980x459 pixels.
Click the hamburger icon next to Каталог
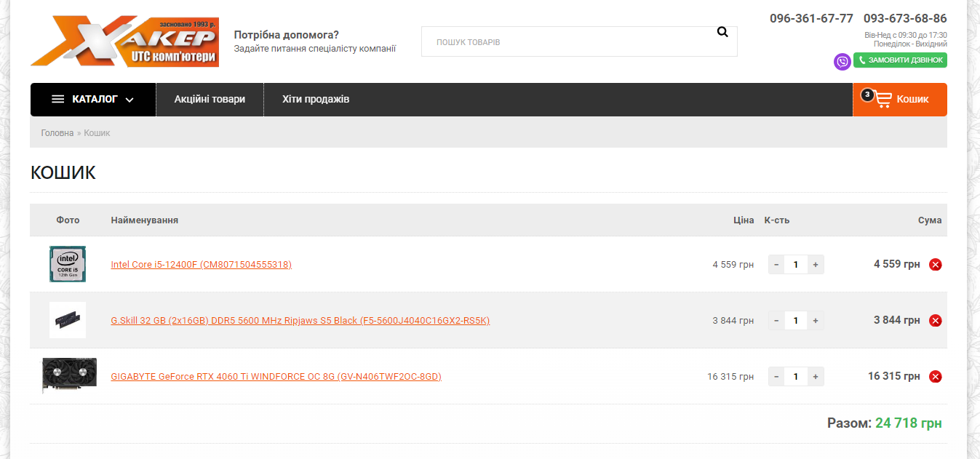pyautogui.click(x=58, y=100)
